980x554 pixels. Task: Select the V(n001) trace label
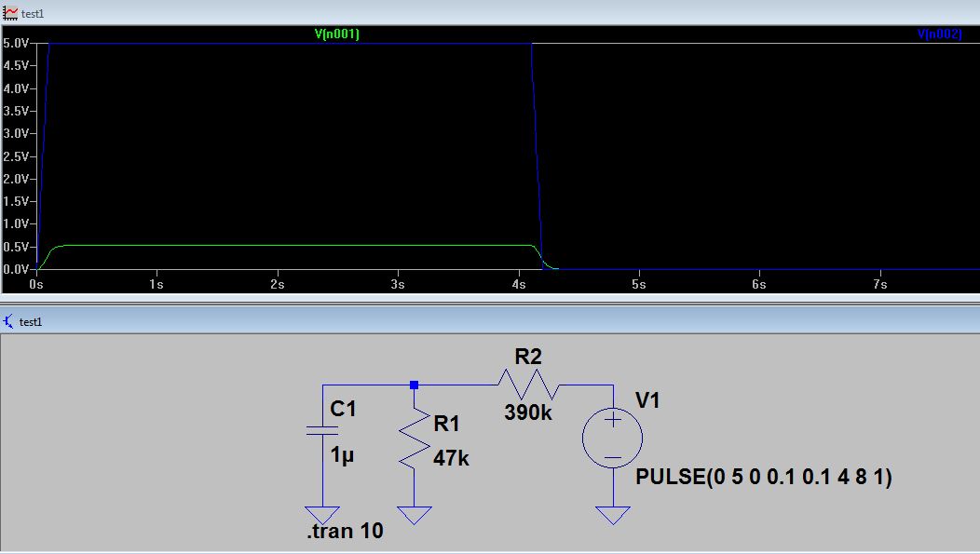click(x=337, y=34)
